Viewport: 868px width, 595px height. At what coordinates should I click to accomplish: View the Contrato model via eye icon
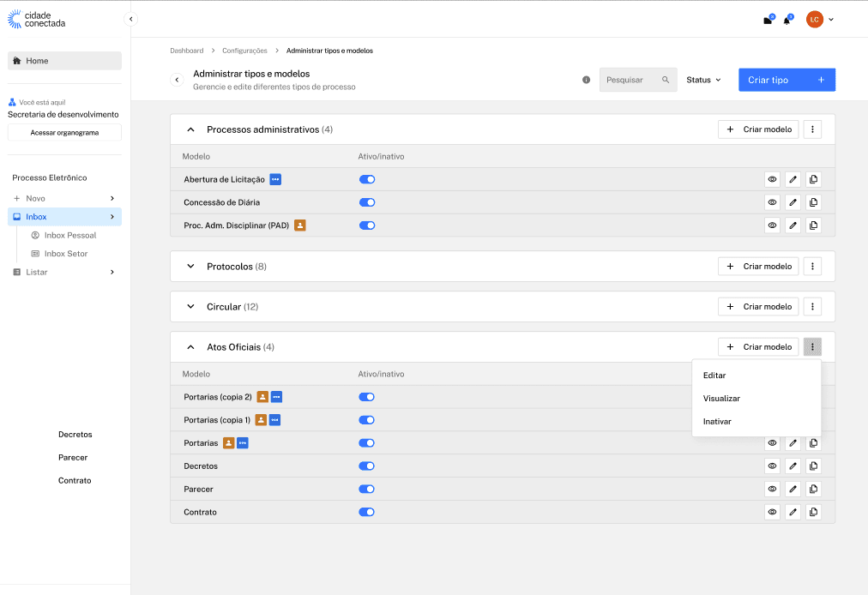(x=772, y=512)
